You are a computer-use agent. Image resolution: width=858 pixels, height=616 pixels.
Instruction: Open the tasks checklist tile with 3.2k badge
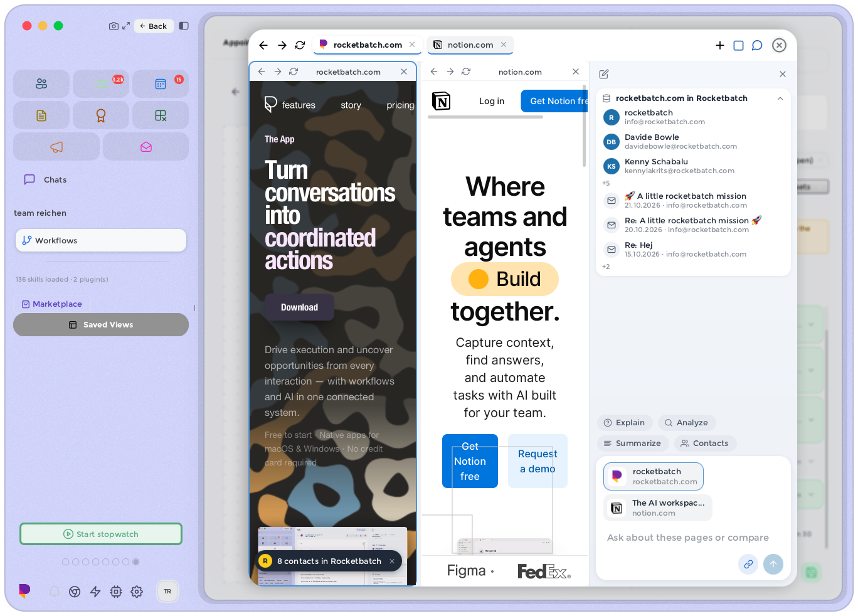pos(101,83)
